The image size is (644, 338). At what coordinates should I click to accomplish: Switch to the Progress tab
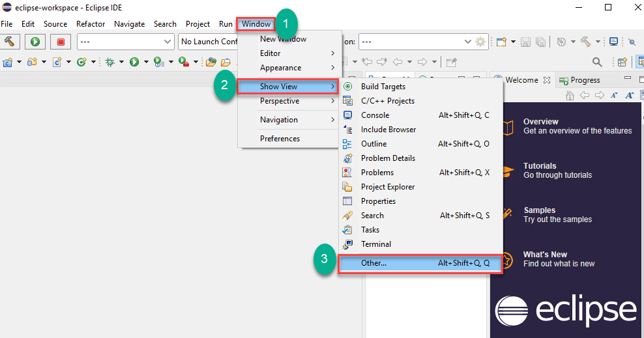coord(584,80)
